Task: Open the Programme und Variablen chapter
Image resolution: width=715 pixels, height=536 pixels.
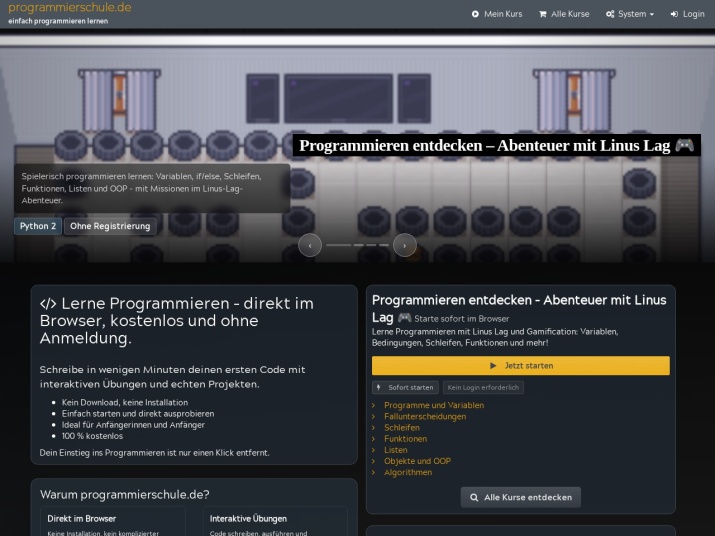Action: pos(434,405)
